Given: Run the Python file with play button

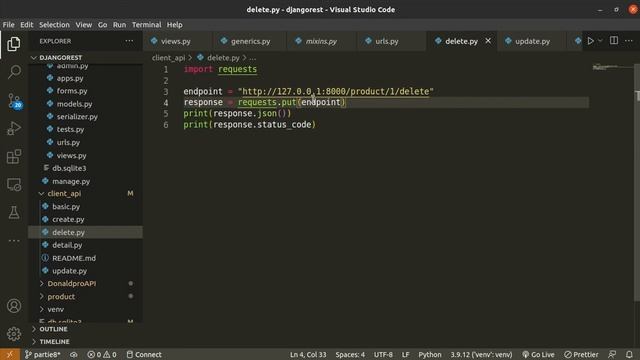Looking at the screenshot, I should 590,41.
